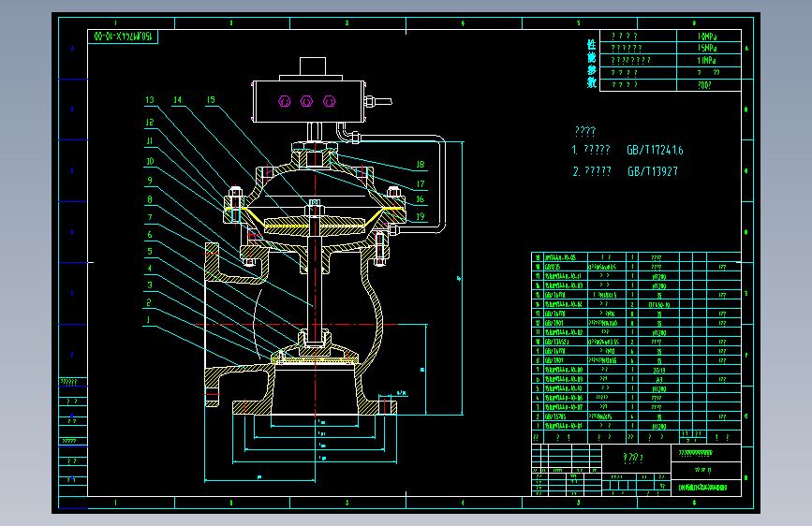Select part callout number 13

pos(150,100)
